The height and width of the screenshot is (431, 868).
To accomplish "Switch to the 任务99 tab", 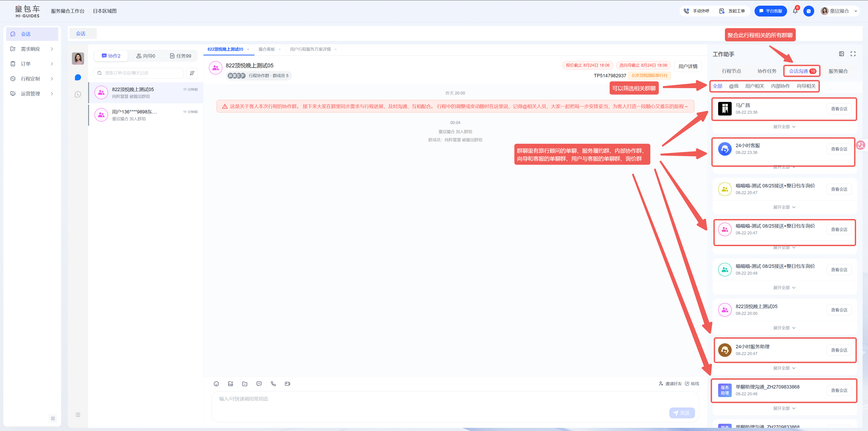I will point(180,56).
